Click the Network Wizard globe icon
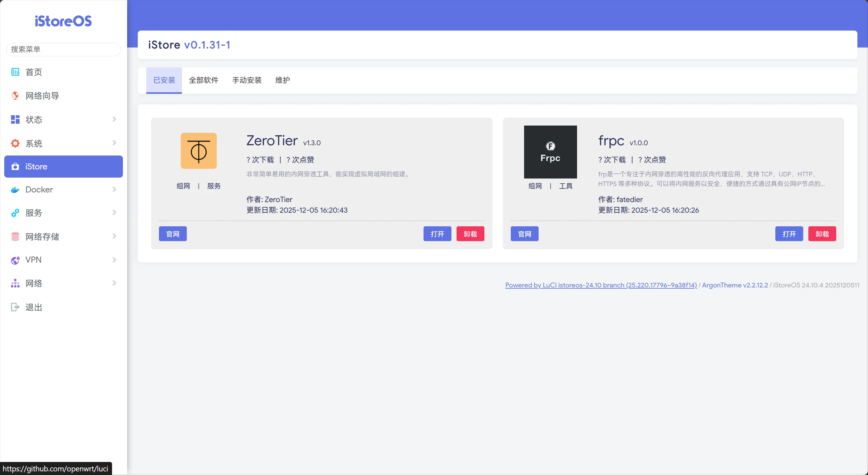The width and height of the screenshot is (868, 475). (x=15, y=96)
